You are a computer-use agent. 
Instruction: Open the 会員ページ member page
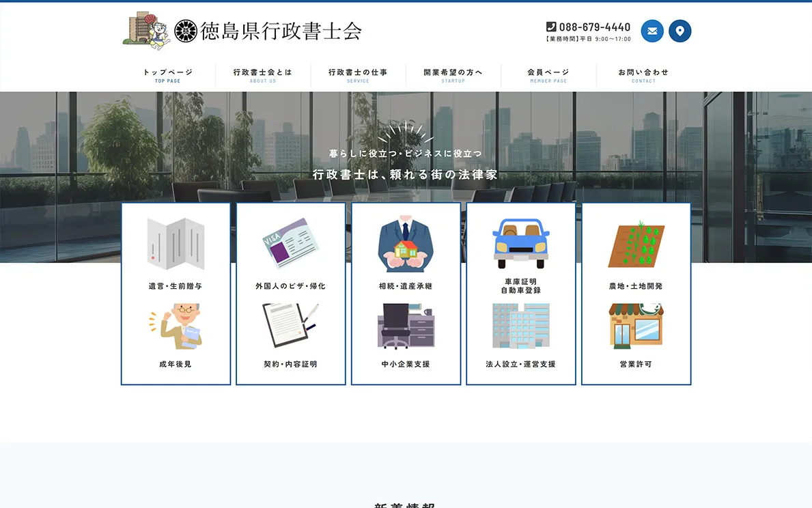click(548, 75)
